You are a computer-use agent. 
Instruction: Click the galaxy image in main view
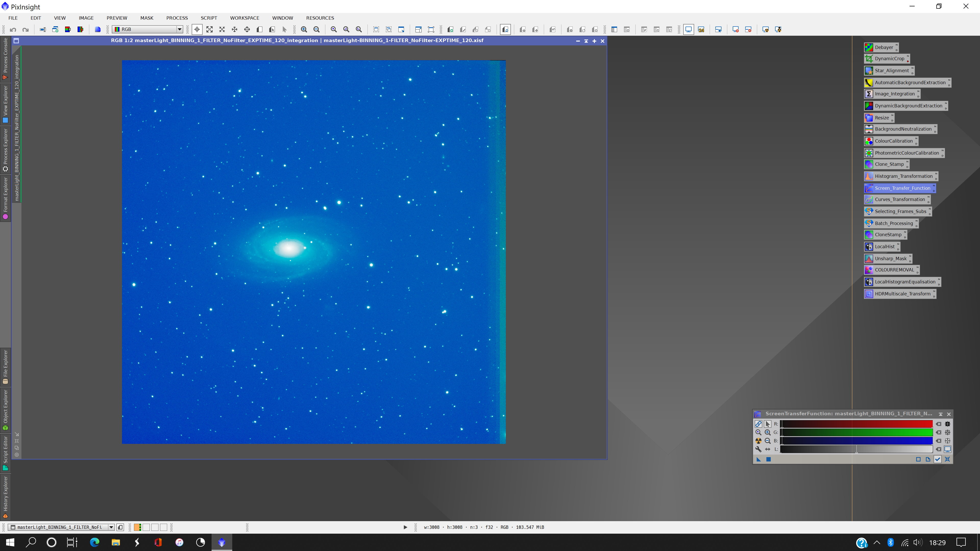(314, 252)
